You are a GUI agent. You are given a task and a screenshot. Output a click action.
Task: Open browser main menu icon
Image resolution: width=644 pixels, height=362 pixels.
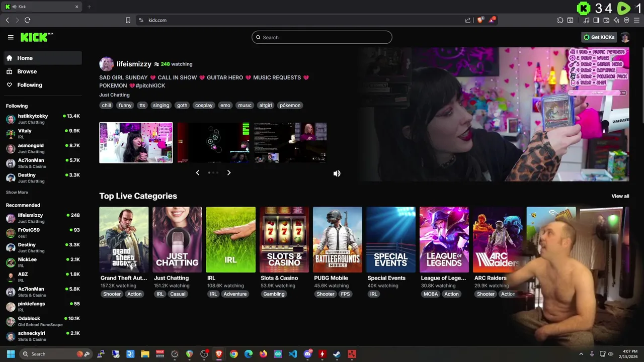tap(637, 20)
